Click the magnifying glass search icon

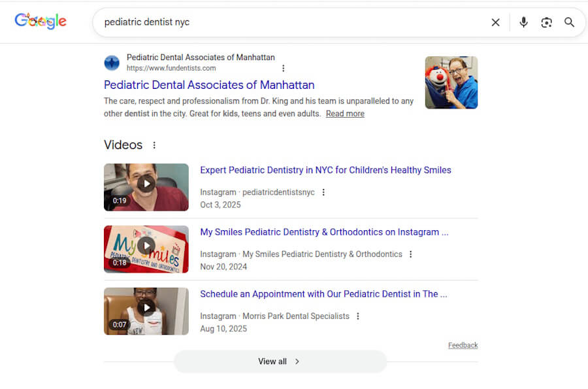[x=569, y=22]
